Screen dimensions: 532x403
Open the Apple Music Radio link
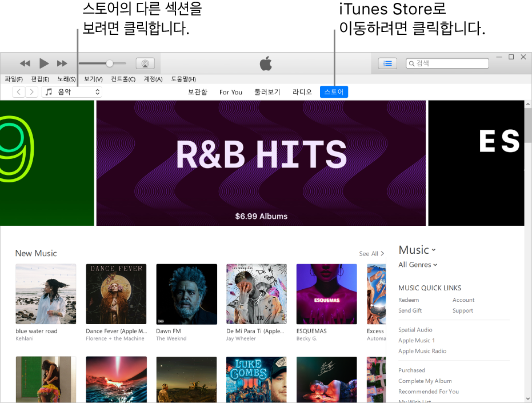[x=422, y=351]
